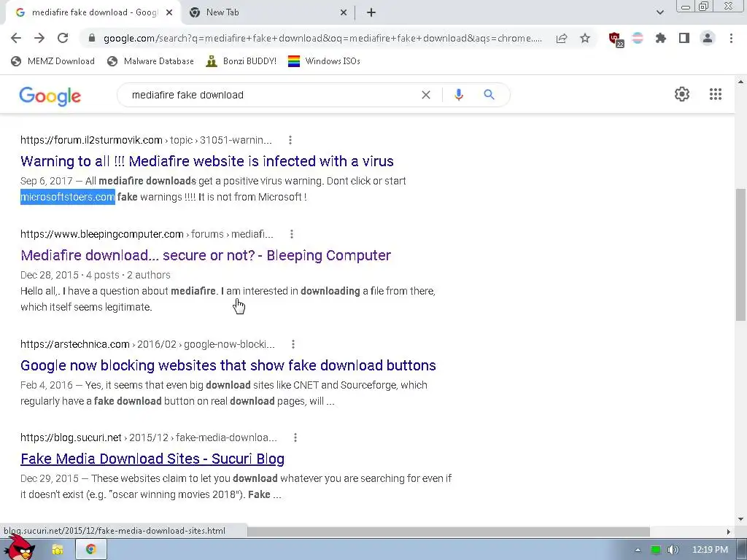Open options for bleepingcomputer result

pos(292,234)
